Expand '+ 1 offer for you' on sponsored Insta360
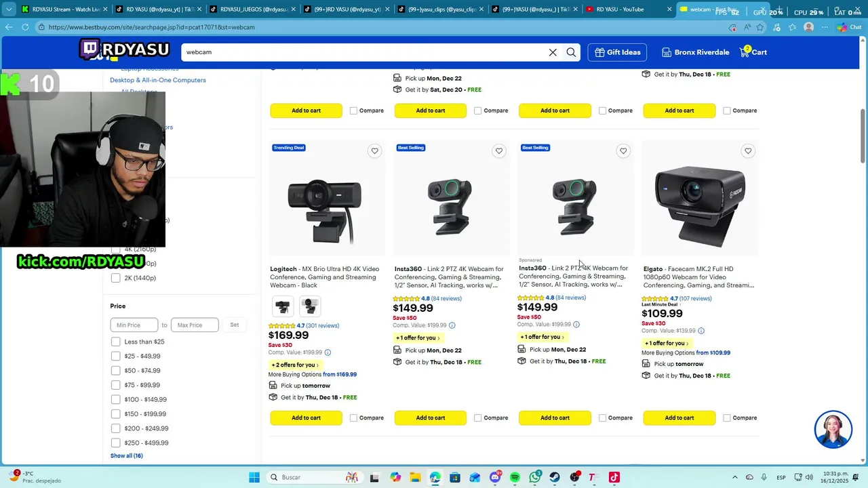The height and width of the screenshot is (488, 868). [542, 337]
